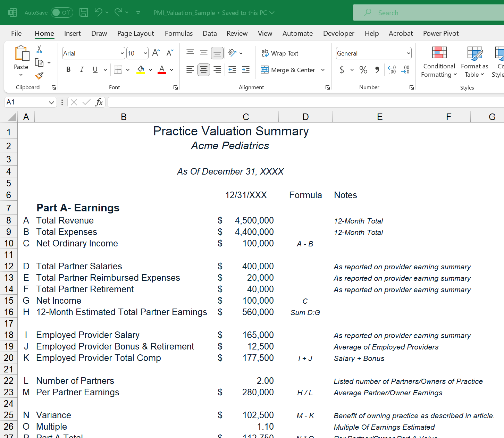Click the Save icon in title bar
Image resolution: width=504 pixels, height=438 pixels.
84,12
